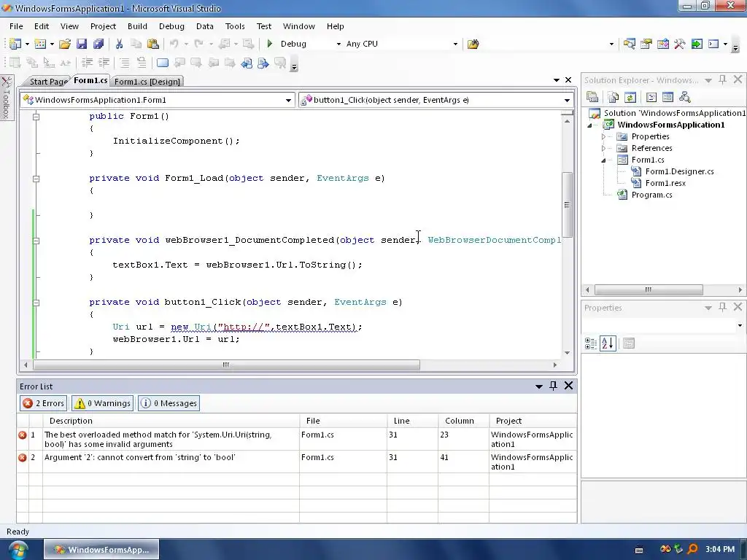Collapse the Form1.cs node in Solution Explorer
This screenshot has width=747, height=560.
603,160
